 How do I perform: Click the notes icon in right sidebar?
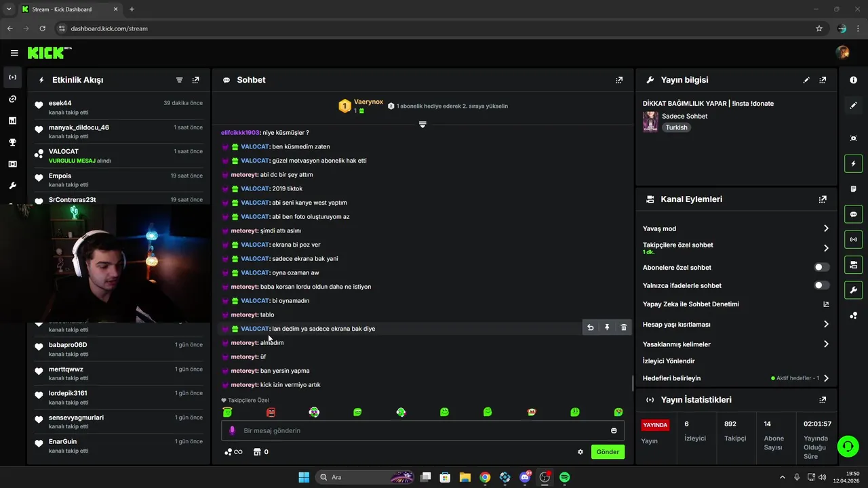click(853, 189)
